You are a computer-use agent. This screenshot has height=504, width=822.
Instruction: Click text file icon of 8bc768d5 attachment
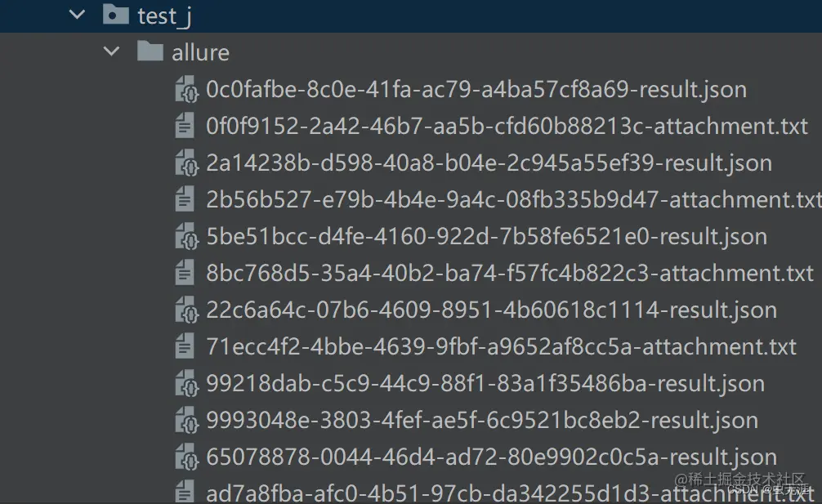(185, 273)
